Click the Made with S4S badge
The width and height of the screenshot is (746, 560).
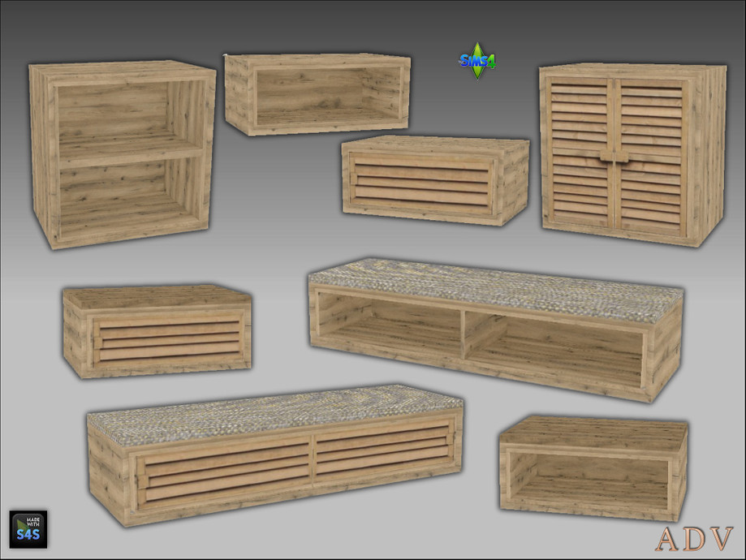(28, 529)
